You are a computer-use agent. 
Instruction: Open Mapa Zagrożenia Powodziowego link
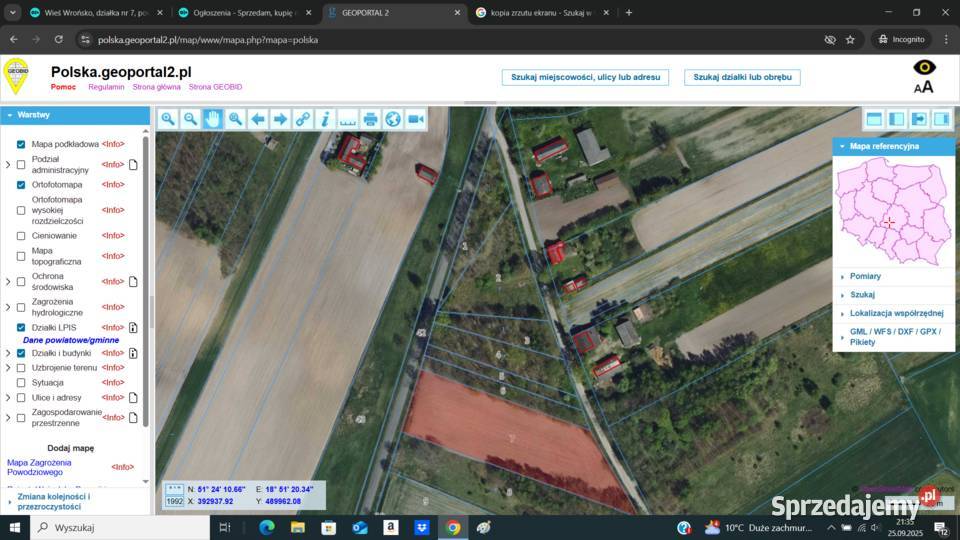coord(40,467)
